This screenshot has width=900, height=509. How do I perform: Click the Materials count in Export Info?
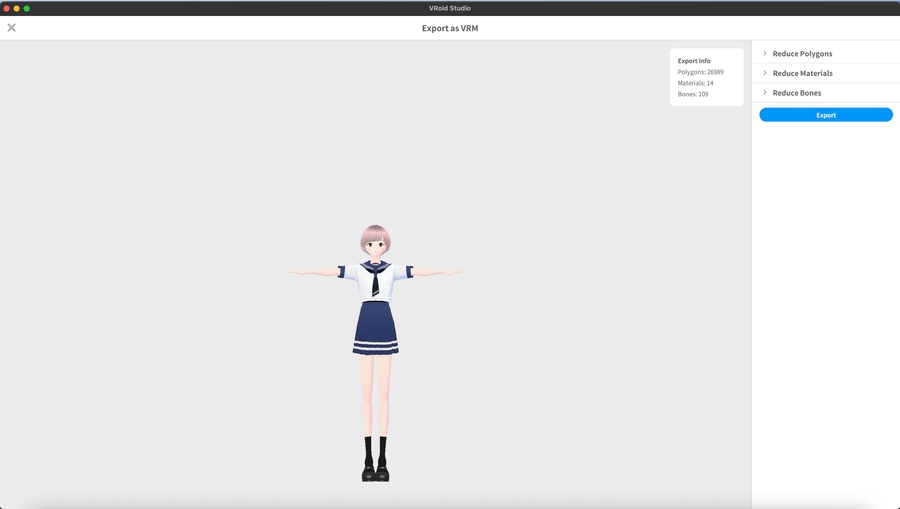coord(696,83)
